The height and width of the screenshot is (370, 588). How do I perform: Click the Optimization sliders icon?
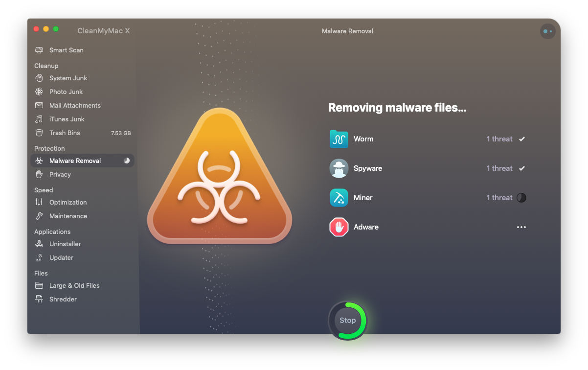39,203
